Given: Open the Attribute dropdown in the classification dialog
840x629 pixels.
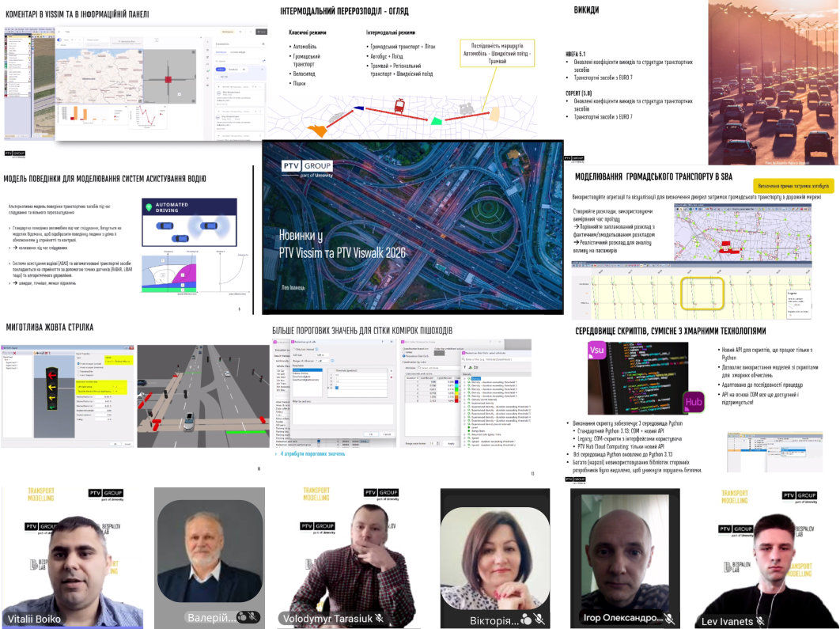Looking at the screenshot, I should click(435, 368).
